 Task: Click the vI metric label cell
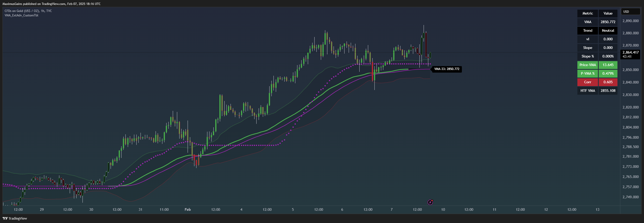pos(588,39)
